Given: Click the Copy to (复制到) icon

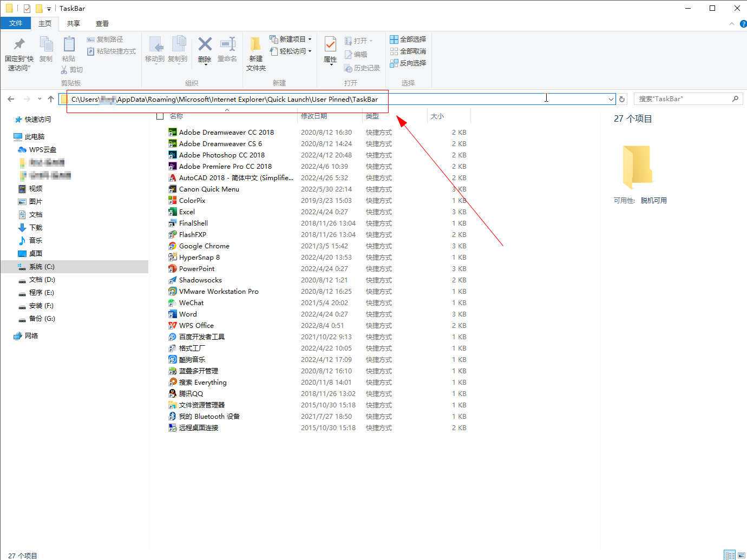Looking at the screenshot, I should [x=178, y=44].
